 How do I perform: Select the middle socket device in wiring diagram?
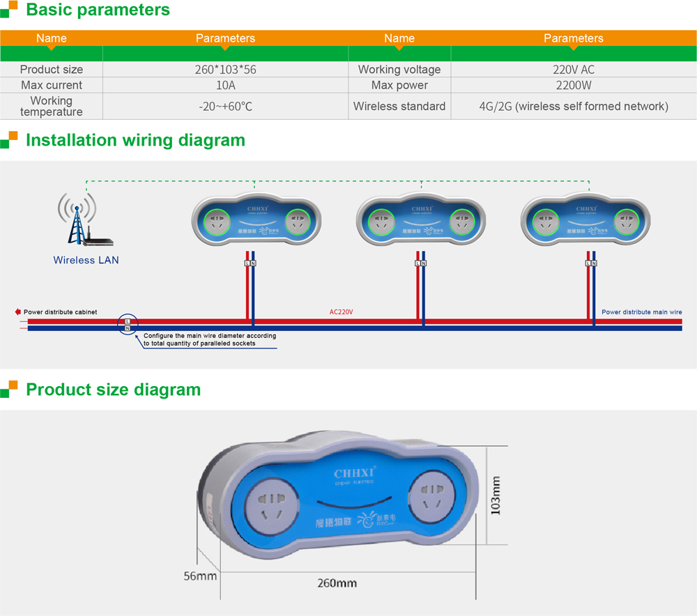click(420, 218)
